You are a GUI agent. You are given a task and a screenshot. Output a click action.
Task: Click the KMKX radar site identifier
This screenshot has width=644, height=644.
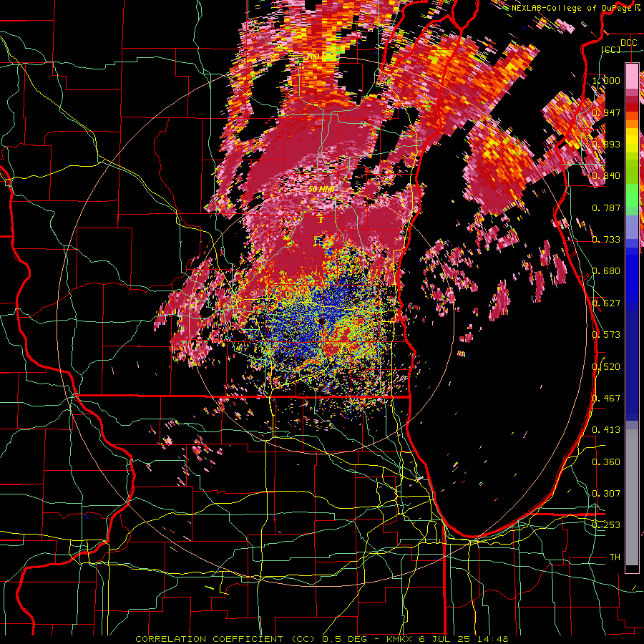pyautogui.click(x=399, y=639)
